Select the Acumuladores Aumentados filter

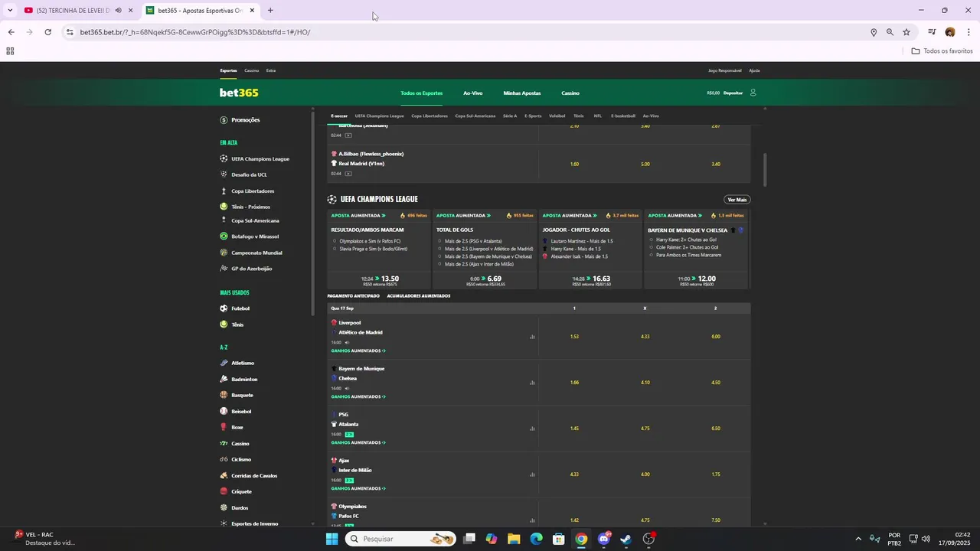(419, 296)
